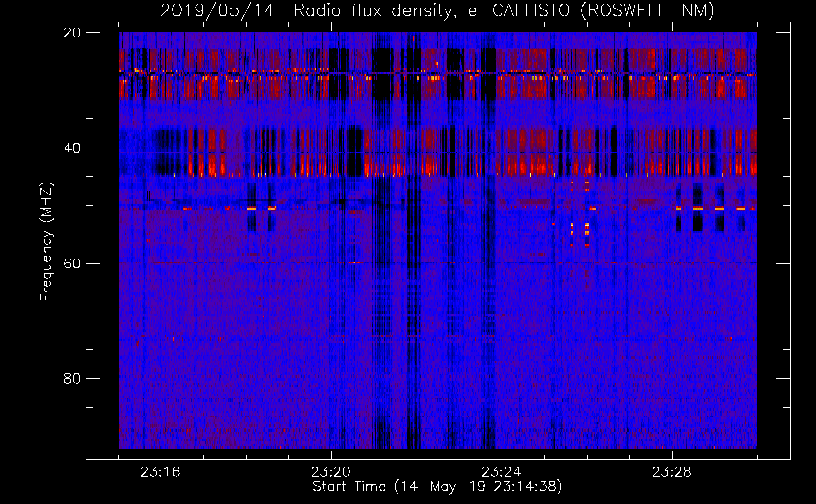Click the 23:16 time tick label
Viewport: 816px width, 504px height.
tap(160, 472)
